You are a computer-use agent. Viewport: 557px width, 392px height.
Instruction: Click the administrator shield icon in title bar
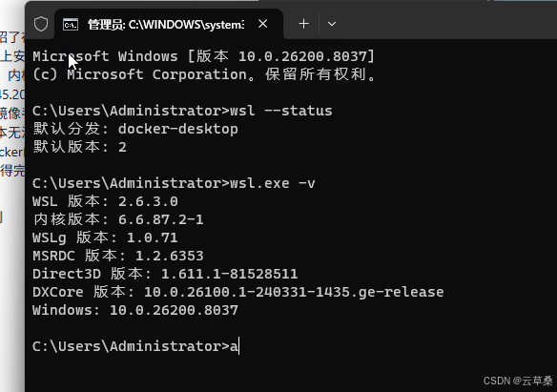(x=41, y=24)
